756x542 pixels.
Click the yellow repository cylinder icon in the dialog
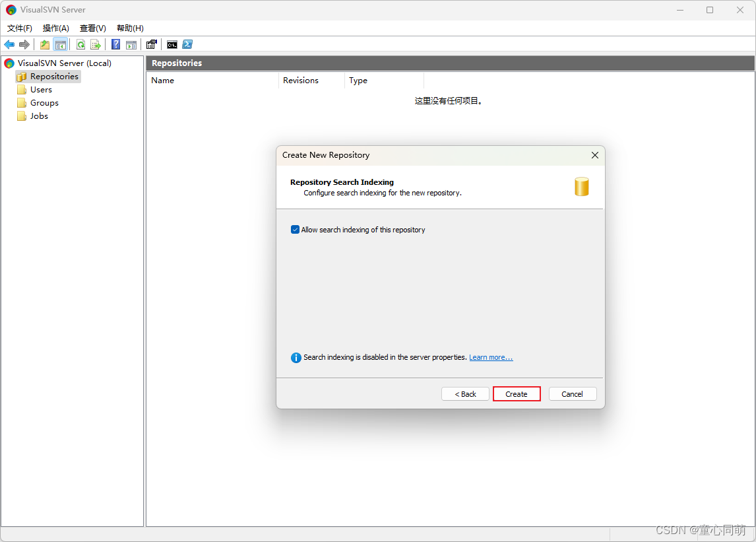pos(582,187)
